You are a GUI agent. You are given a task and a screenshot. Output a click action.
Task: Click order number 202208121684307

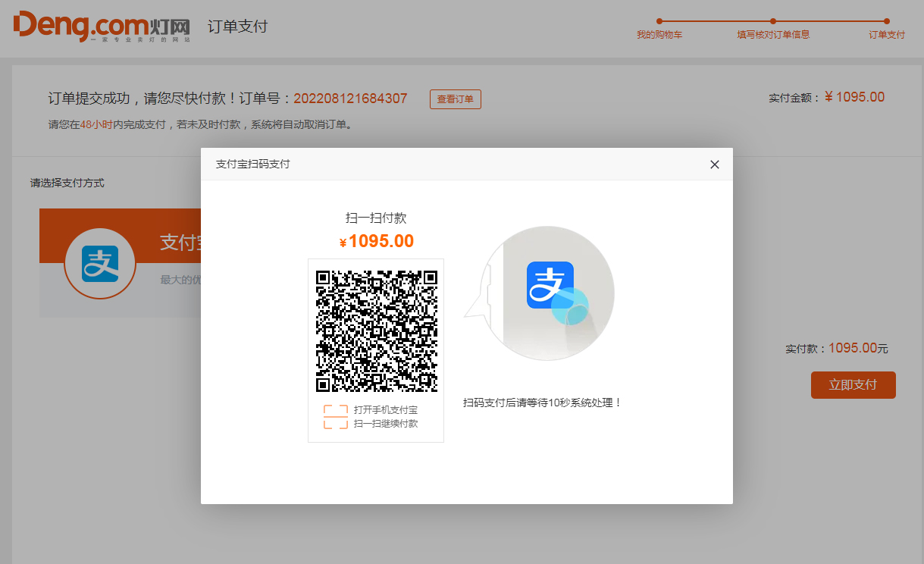pos(350,99)
